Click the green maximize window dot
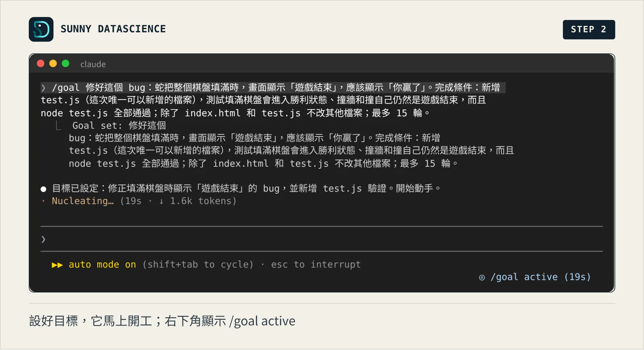The width and height of the screenshot is (644, 350). tap(66, 64)
